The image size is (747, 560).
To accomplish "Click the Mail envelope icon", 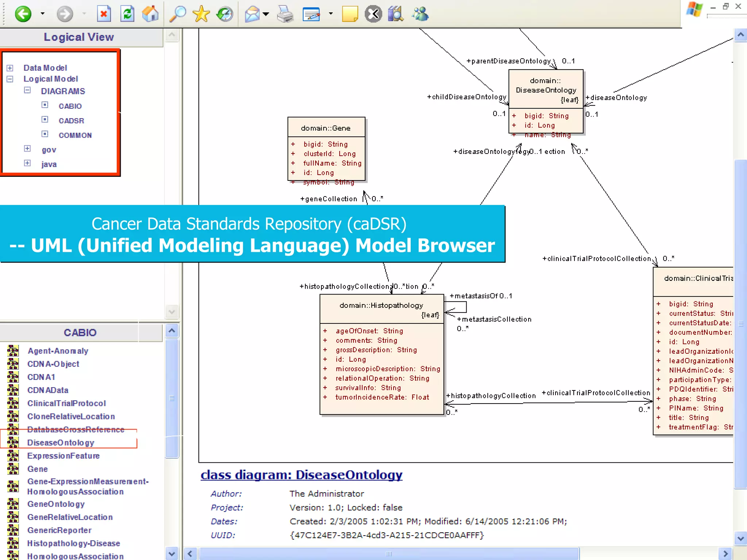I will 252,14.
